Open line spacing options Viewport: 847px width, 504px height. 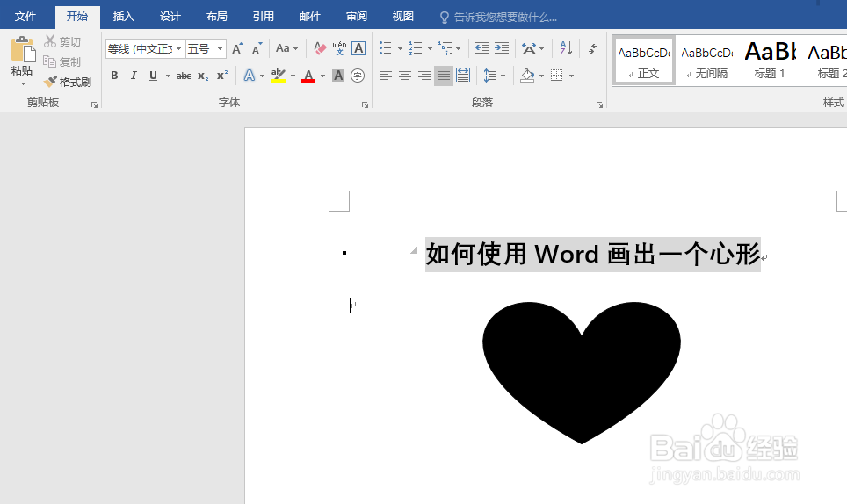point(494,76)
